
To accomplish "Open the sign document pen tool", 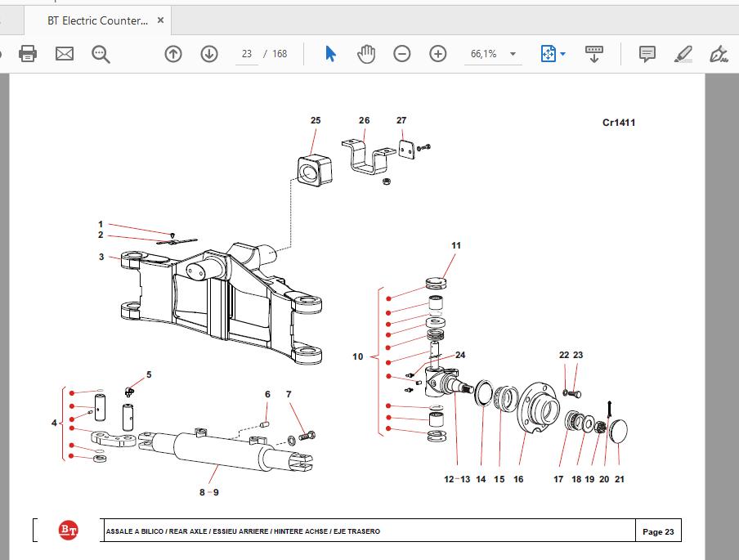I will tap(719, 54).
